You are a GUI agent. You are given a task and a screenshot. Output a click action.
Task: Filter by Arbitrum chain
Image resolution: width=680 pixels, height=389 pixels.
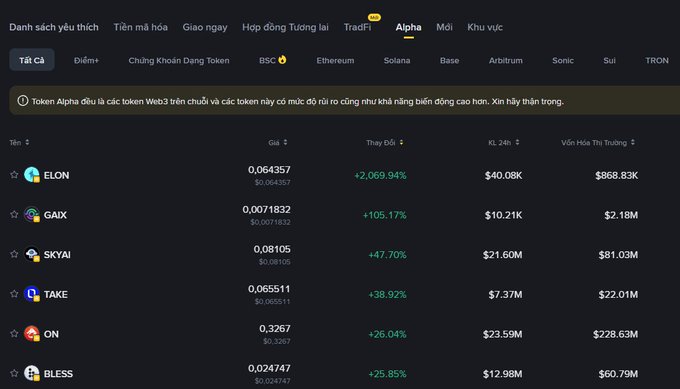pyautogui.click(x=506, y=60)
